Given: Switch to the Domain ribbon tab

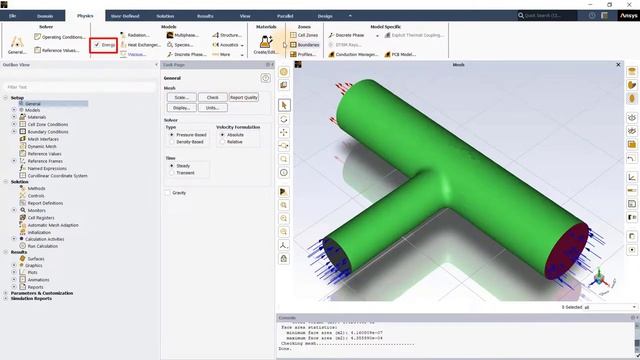Looking at the screenshot, I should (x=45, y=16).
